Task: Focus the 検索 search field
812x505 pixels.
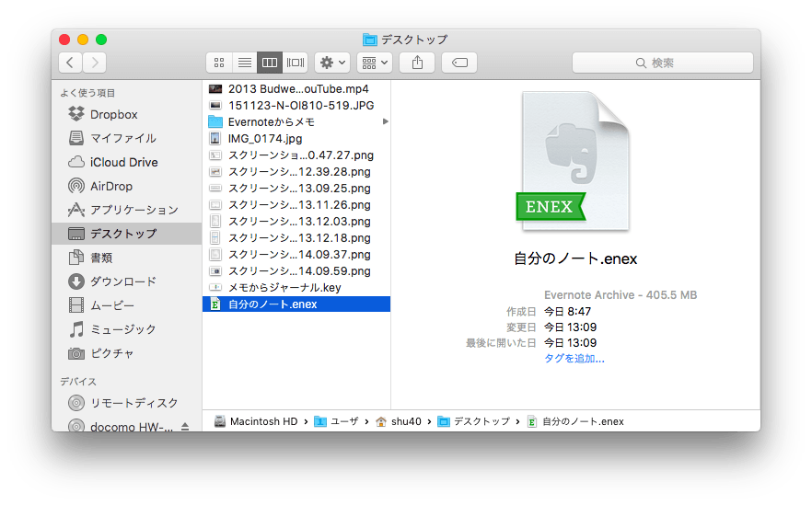Action: pos(662,63)
